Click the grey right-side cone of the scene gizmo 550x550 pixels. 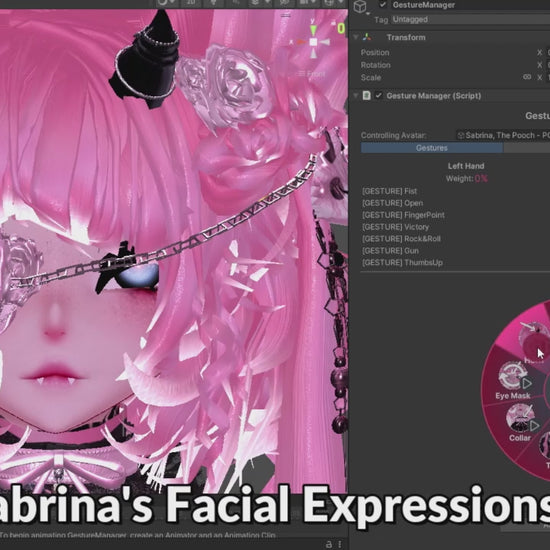pos(325,42)
